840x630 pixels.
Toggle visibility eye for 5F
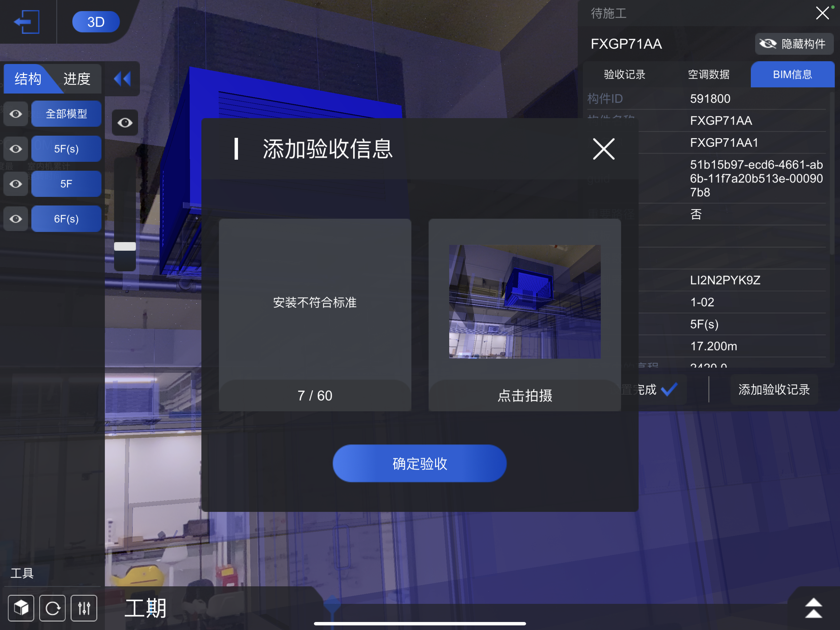pos(16,184)
